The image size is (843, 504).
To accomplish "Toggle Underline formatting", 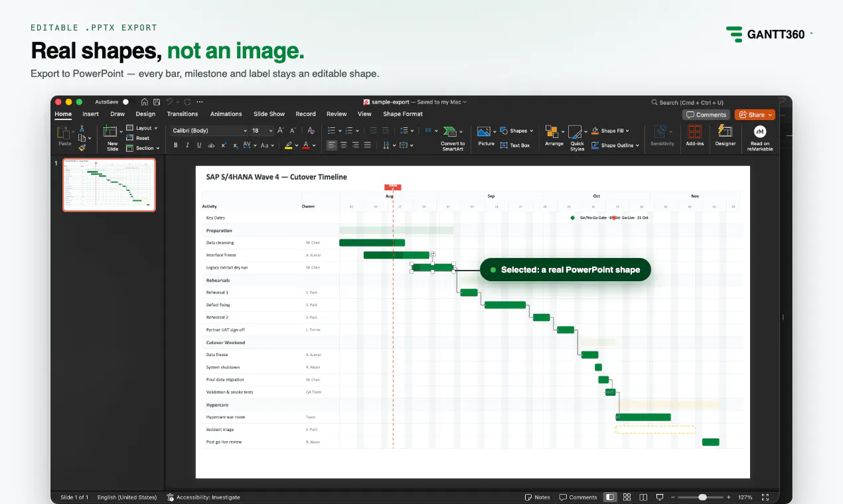I will point(199,145).
